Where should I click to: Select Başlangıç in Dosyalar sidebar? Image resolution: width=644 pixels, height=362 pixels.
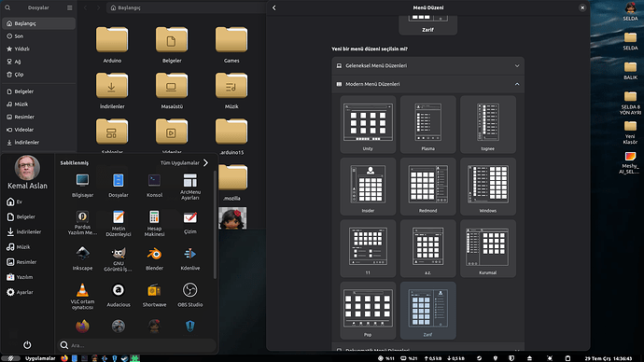(x=38, y=23)
